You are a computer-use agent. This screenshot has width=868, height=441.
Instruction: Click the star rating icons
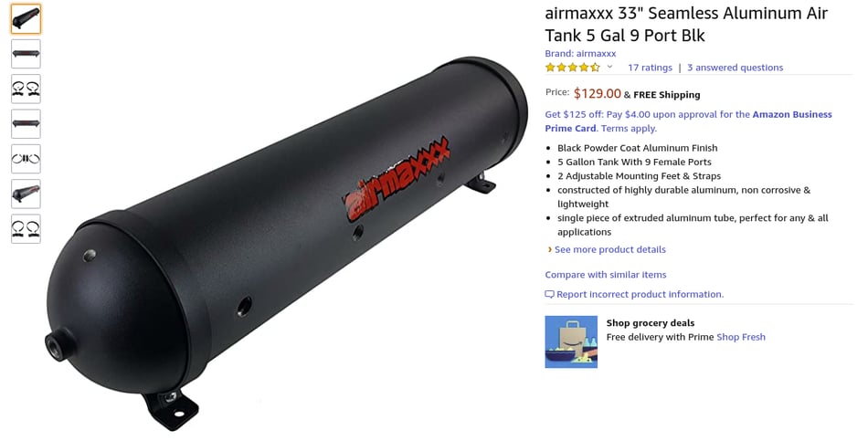(x=572, y=68)
